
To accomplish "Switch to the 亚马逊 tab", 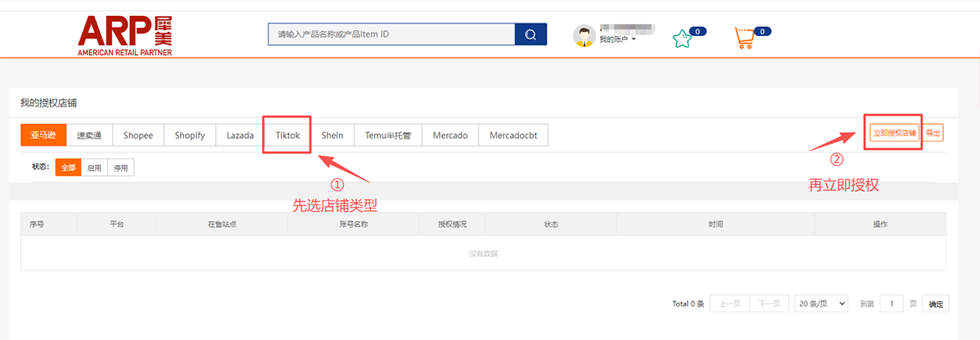I will tap(44, 135).
